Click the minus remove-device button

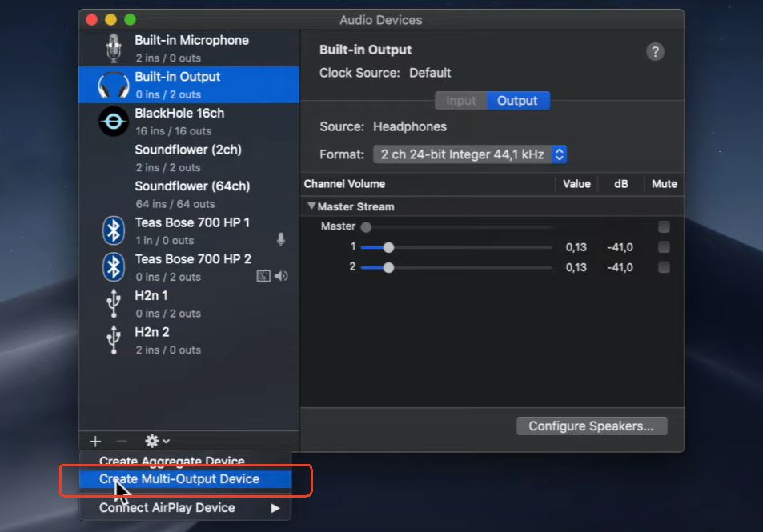click(122, 441)
